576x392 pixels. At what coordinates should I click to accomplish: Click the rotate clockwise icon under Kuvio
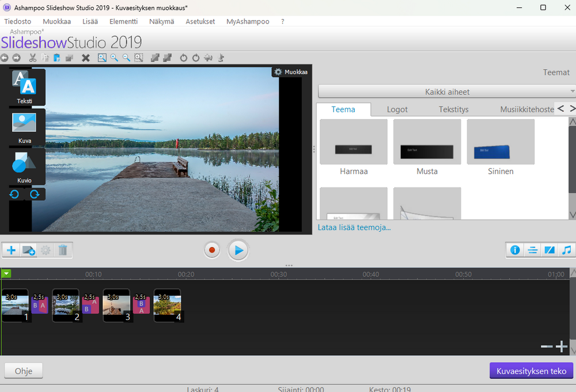point(35,194)
